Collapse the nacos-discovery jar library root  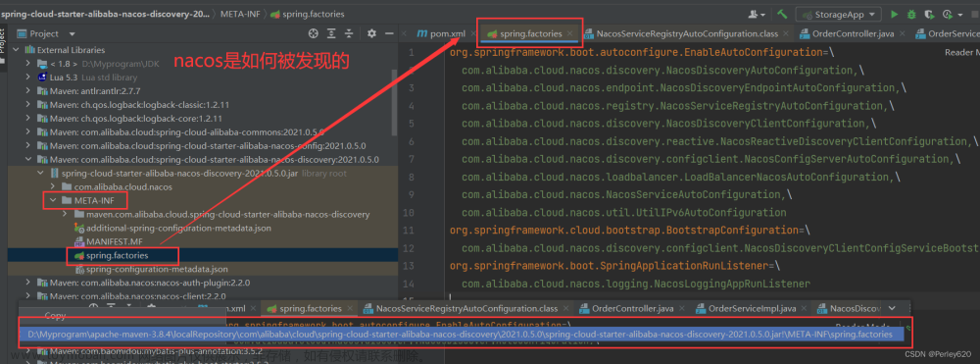coord(40,174)
